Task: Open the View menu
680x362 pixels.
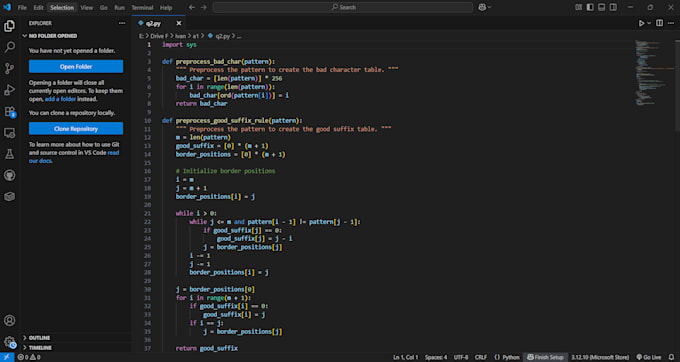Action: click(x=87, y=7)
